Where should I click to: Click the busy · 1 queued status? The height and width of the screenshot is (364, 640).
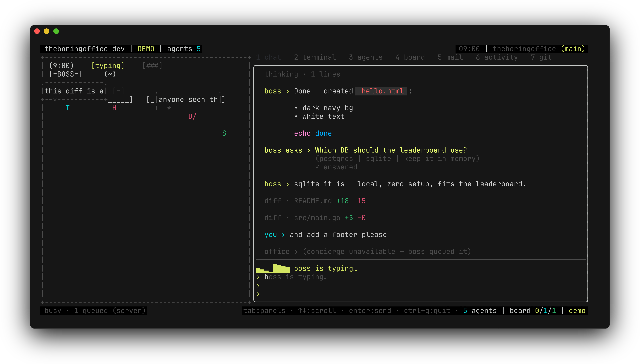pos(95,311)
